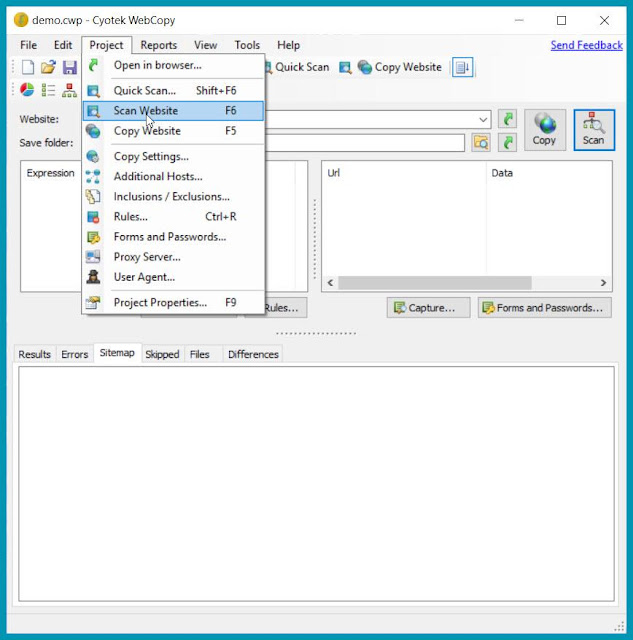Viewport: 633px width, 640px height.
Task: Click the scroll left arrow in Url list
Action: coord(331,283)
